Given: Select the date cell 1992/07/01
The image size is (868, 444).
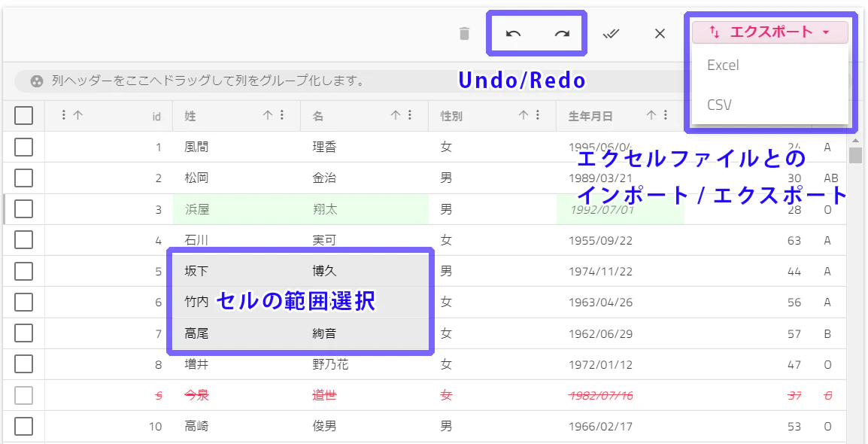Looking at the screenshot, I should [621, 209].
